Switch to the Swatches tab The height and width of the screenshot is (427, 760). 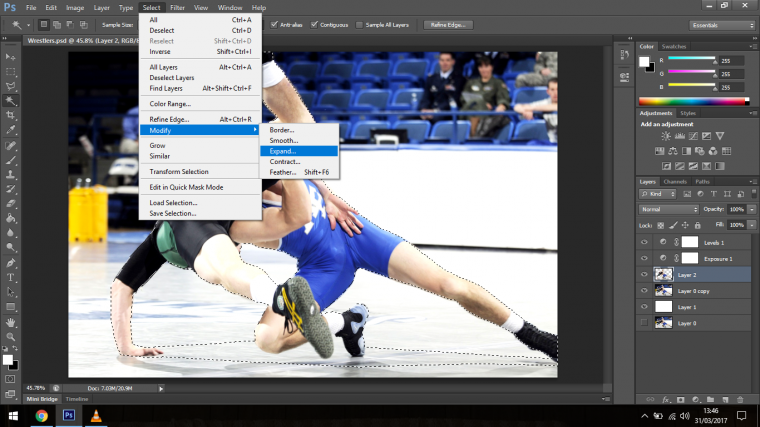674,47
